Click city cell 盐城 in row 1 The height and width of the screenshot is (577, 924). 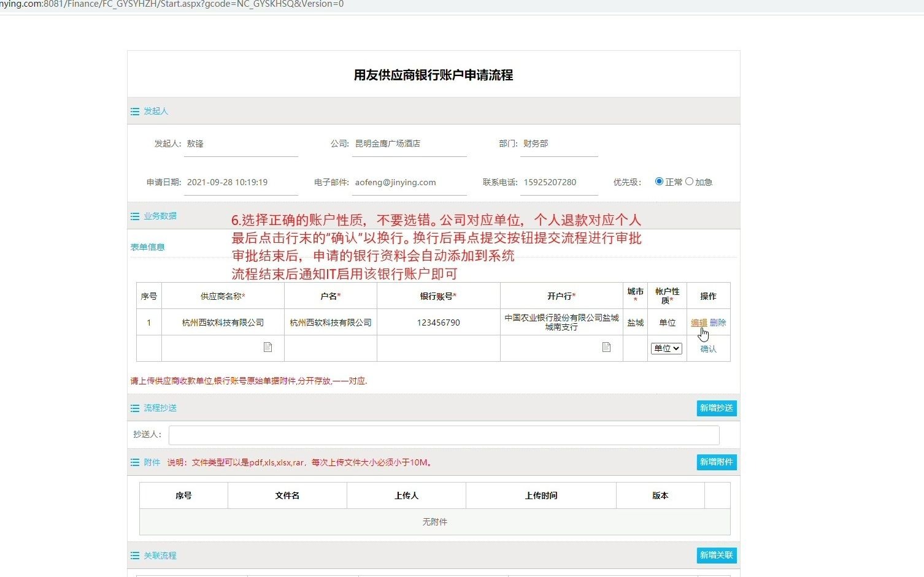(636, 323)
